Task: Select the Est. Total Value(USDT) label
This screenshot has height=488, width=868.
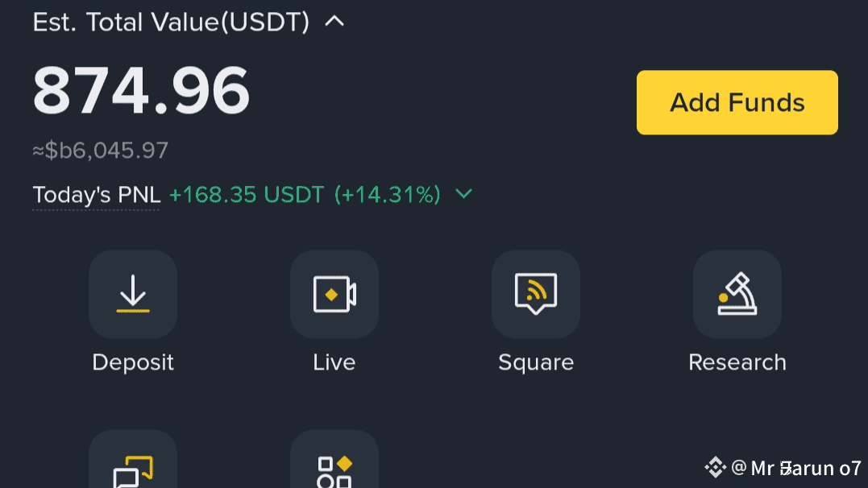Action: tap(171, 23)
